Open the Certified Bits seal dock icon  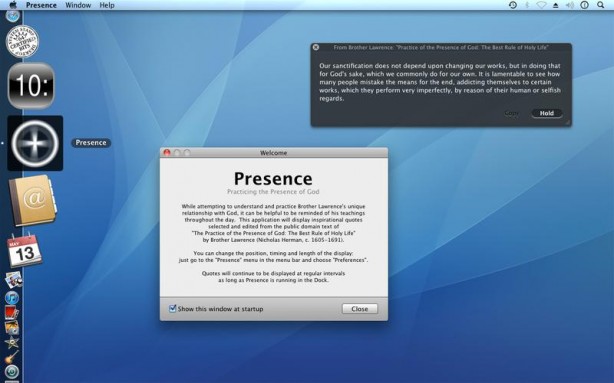[x=22, y=41]
